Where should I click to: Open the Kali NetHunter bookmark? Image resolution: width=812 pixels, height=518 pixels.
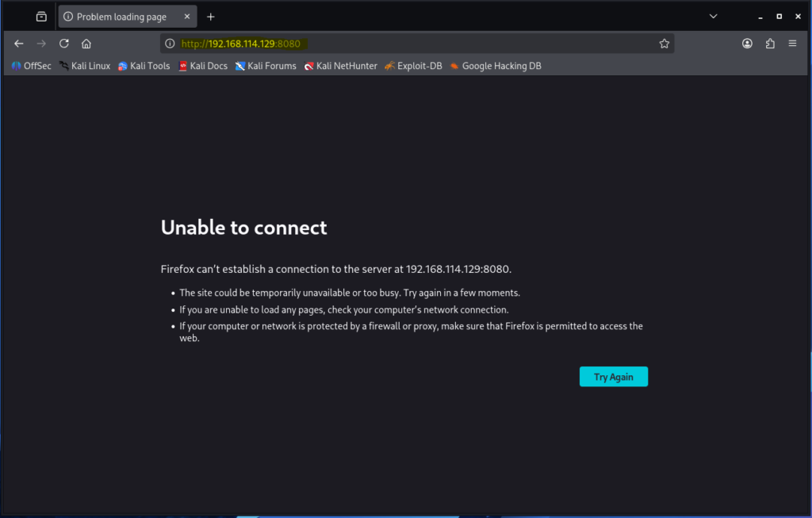click(x=341, y=66)
